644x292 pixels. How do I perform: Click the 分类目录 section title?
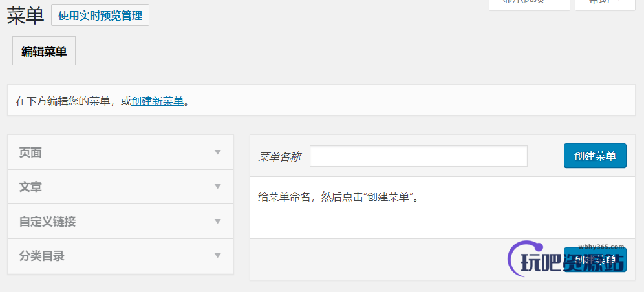[x=41, y=256]
